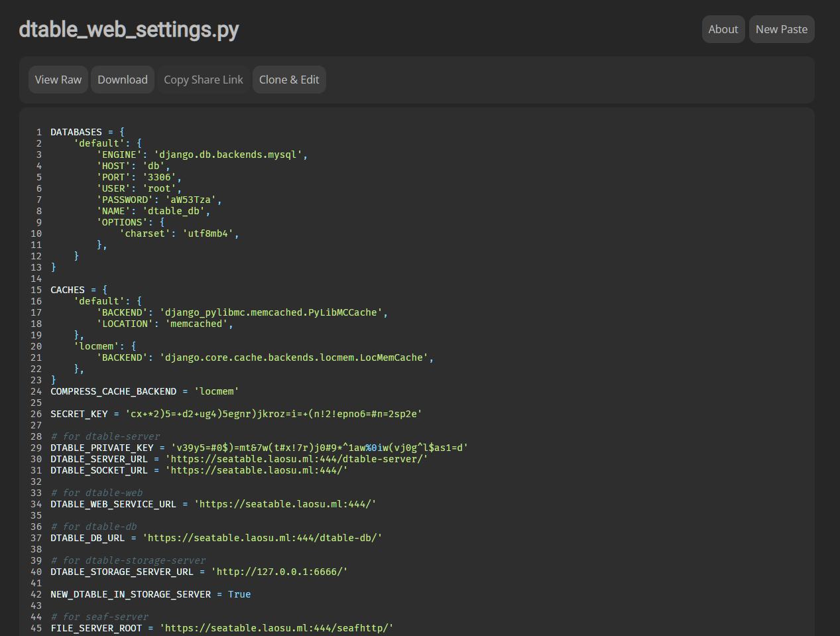
Task: Download the paste file
Action: click(x=123, y=80)
